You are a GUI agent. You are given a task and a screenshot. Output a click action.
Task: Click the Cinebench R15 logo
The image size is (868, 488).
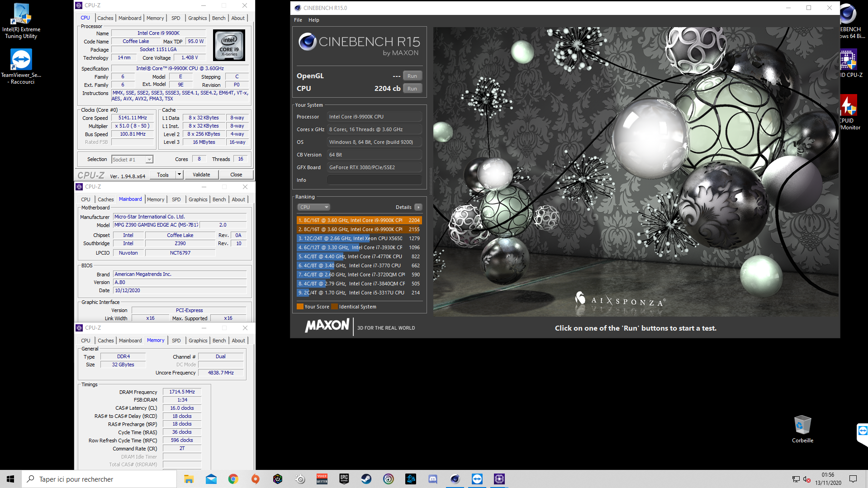[359, 44]
